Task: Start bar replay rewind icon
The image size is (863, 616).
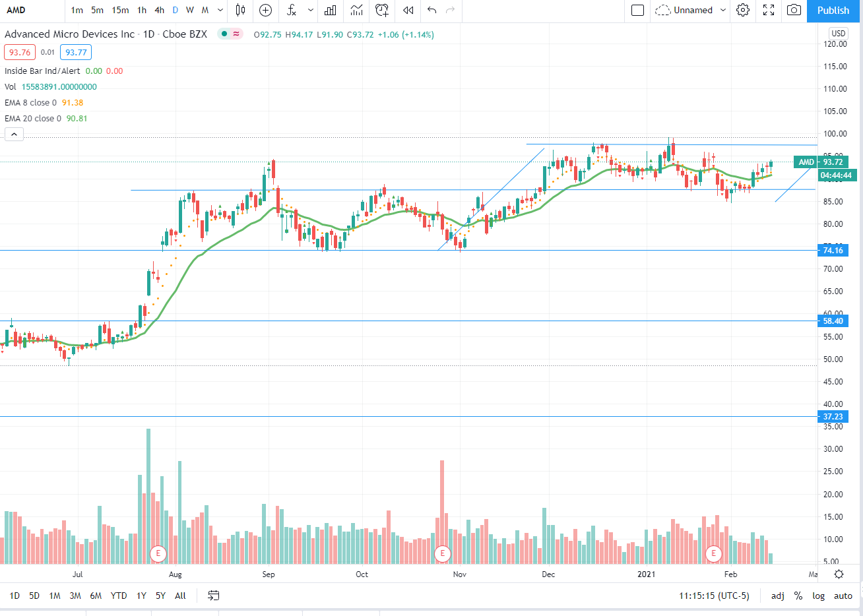Action: [x=408, y=10]
